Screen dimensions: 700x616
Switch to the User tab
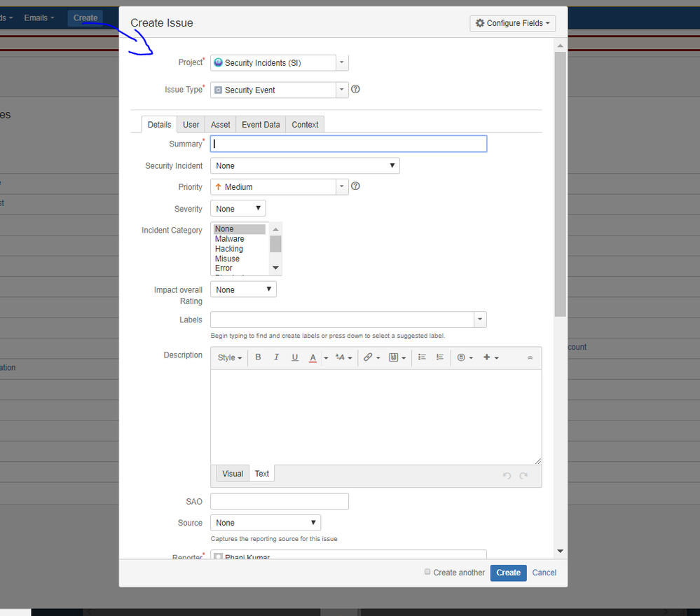point(191,125)
